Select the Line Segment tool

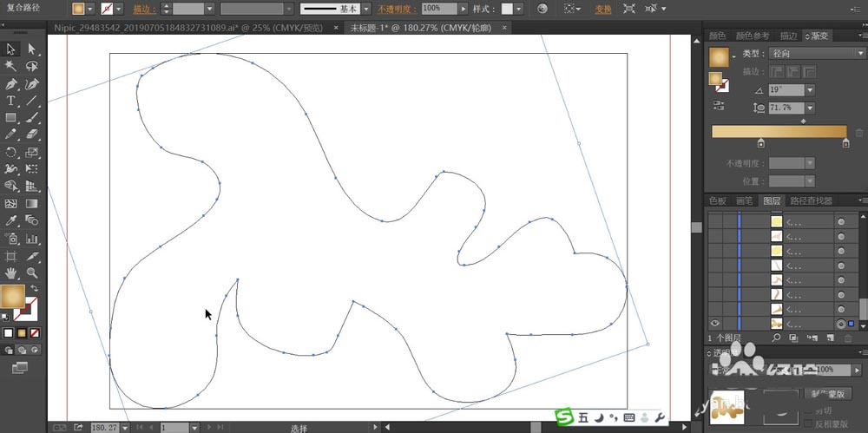pyautogui.click(x=31, y=100)
